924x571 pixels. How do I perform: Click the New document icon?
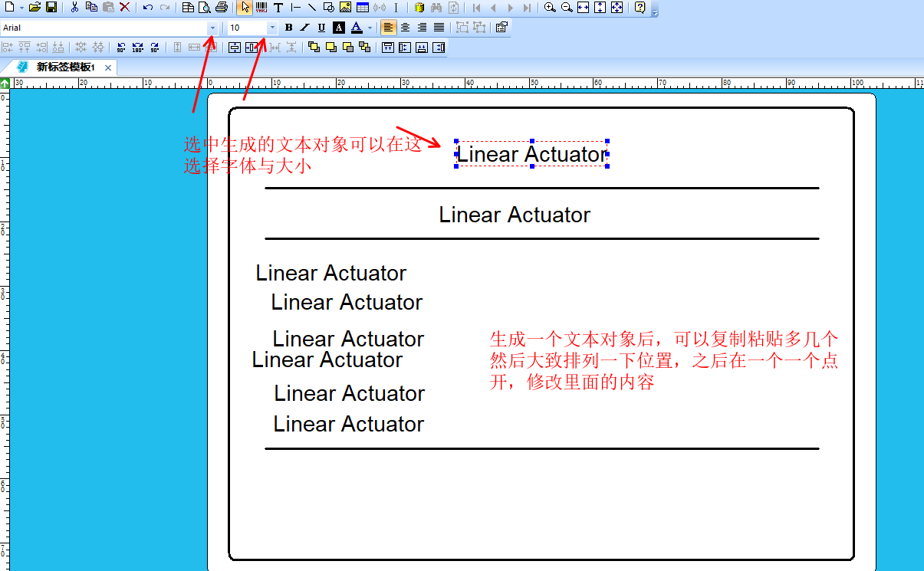(9, 8)
